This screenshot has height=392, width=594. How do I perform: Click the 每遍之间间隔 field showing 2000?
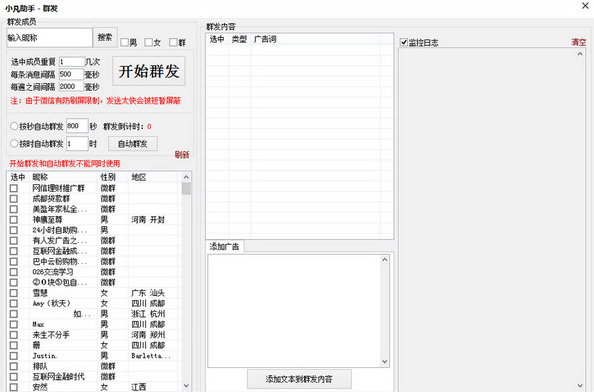(x=71, y=87)
